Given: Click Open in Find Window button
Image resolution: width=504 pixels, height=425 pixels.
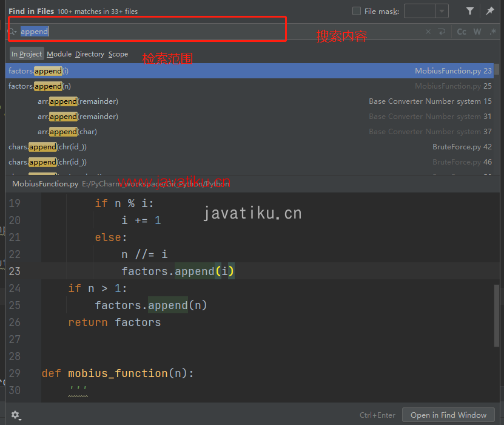Looking at the screenshot, I should (x=448, y=415).
